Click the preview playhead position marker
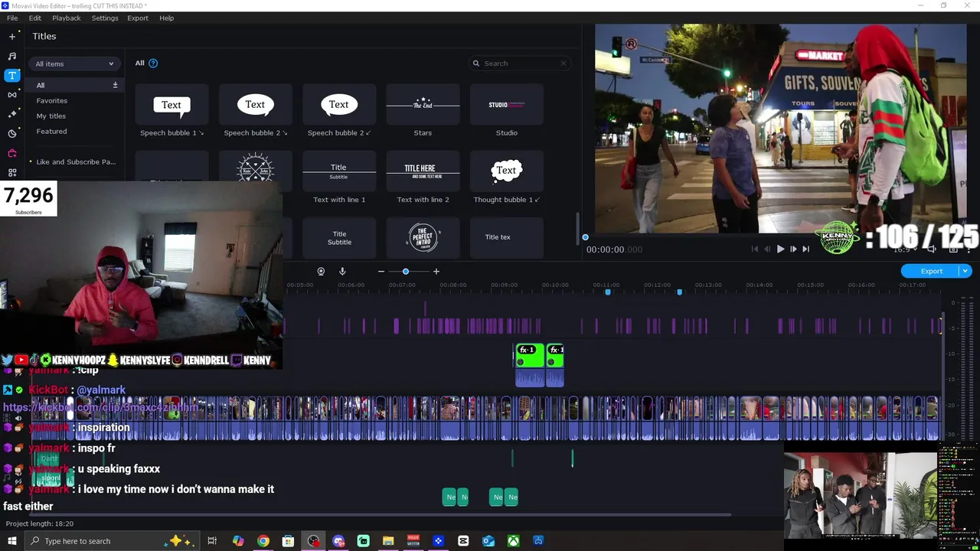This screenshot has height=551, width=980. pos(586,237)
